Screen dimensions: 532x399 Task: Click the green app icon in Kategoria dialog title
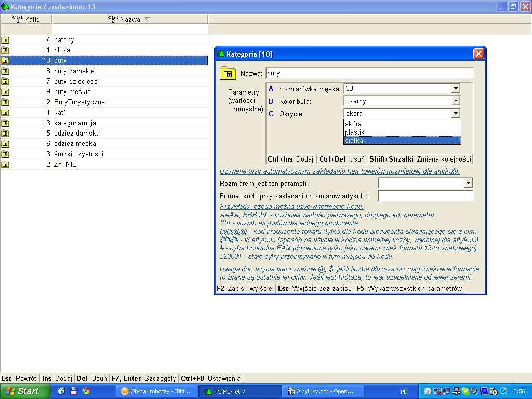point(221,54)
